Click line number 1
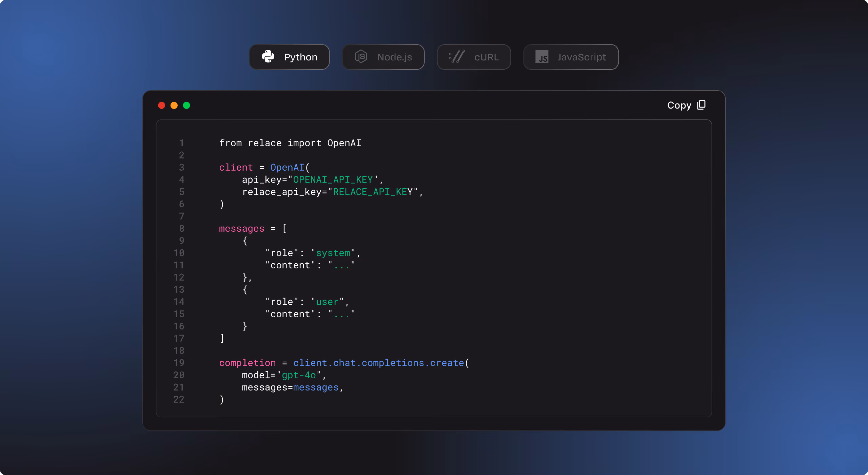 click(182, 143)
